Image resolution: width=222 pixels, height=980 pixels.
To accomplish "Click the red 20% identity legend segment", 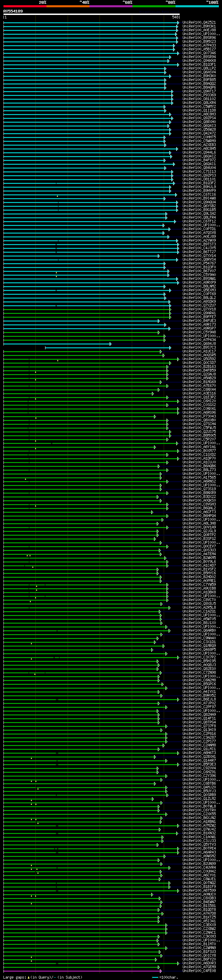I will point(25,6).
